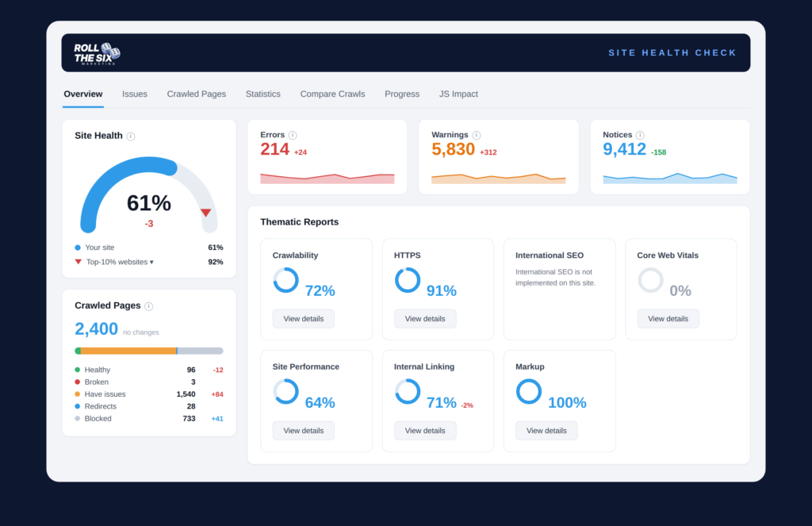Click the Errors trend sparkline
This screenshot has width=812, height=526.
pyautogui.click(x=327, y=179)
